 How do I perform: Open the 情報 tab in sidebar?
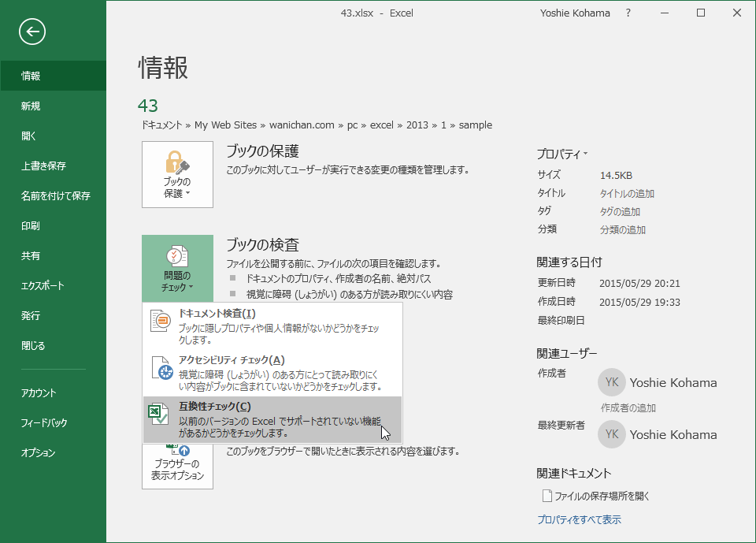click(x=53, y=76)
